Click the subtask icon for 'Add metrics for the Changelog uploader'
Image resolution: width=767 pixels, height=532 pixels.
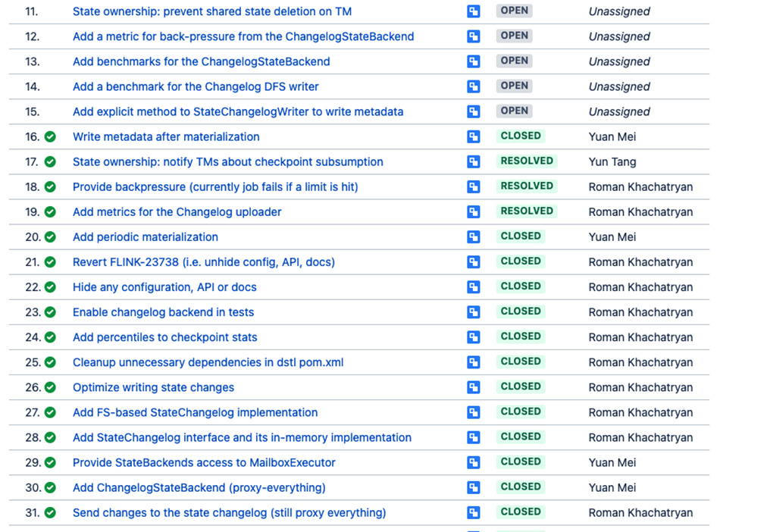click(473, 211)
